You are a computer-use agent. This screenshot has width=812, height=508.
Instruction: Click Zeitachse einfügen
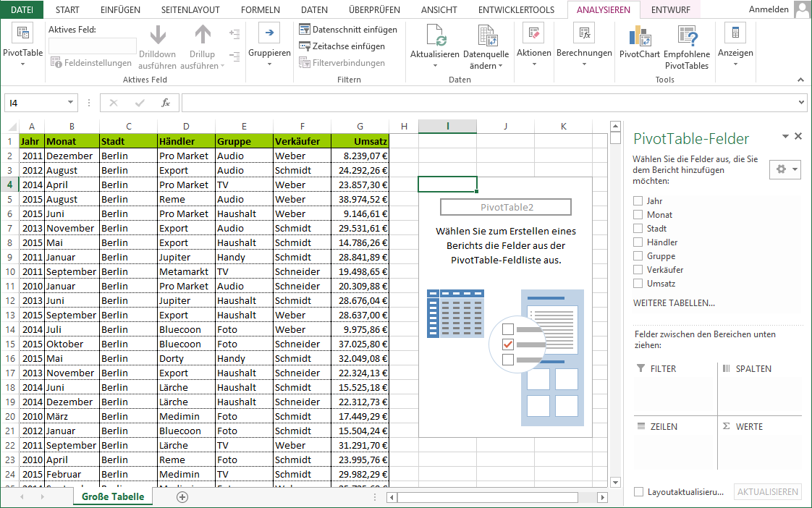coord(342,46)
